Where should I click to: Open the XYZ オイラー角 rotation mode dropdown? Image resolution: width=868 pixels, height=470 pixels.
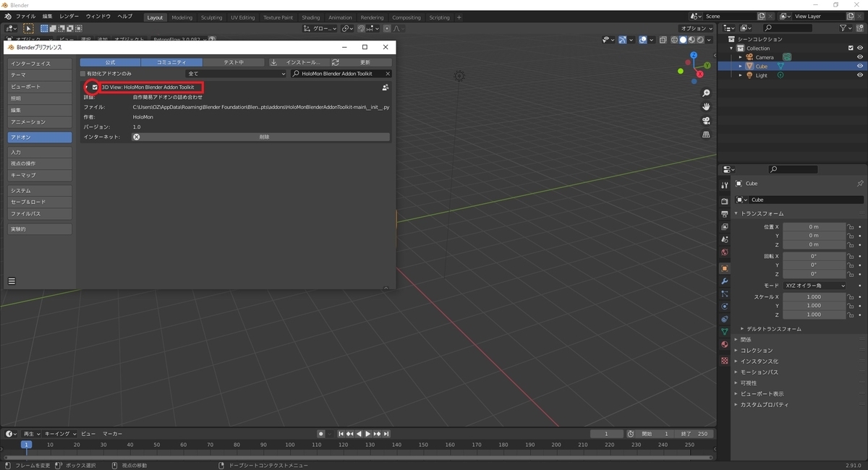click(814, 286)
